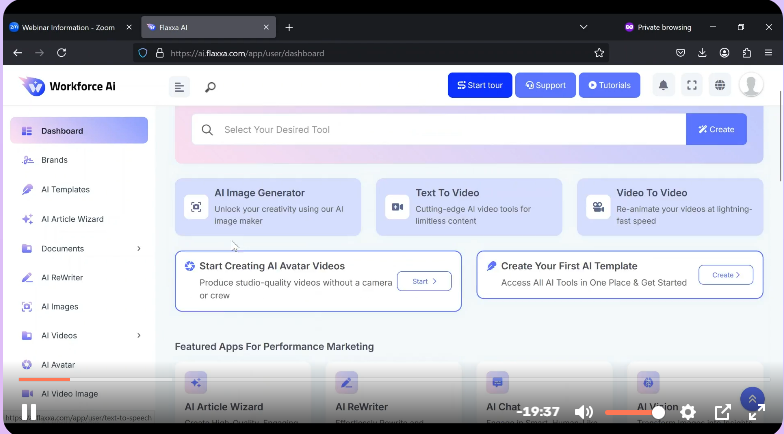This screenshot has width=784, height=434.
Task: Close the Webinar Information tab
Action: 129,28
